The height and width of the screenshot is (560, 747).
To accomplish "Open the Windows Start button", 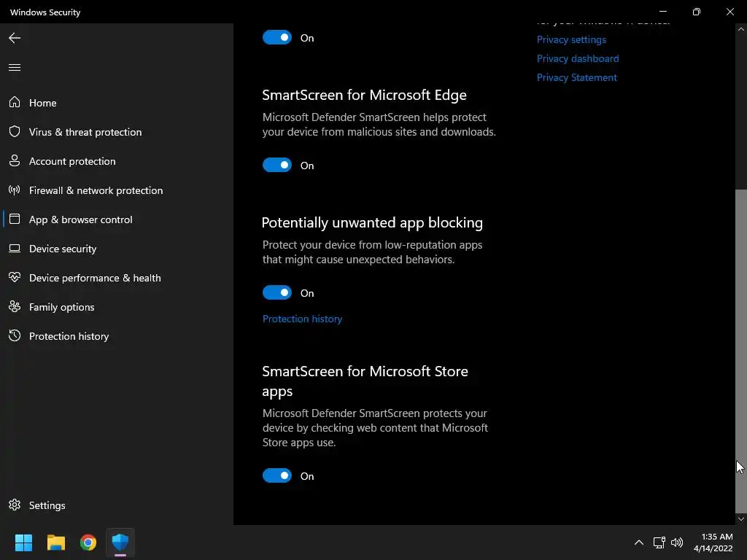I will 23,542.
